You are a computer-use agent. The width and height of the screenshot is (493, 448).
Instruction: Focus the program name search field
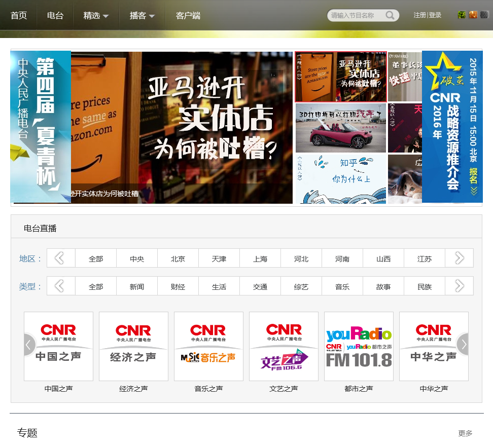[x=357, y=15]
